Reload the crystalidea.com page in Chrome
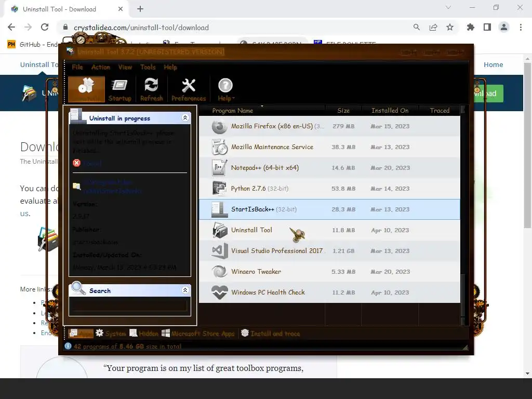532x399 pixels. click(x=45, y=28)
